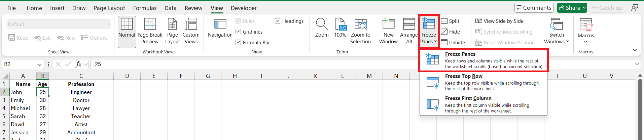
Task: Open the Zoom dialog
Action: point(322,28)
